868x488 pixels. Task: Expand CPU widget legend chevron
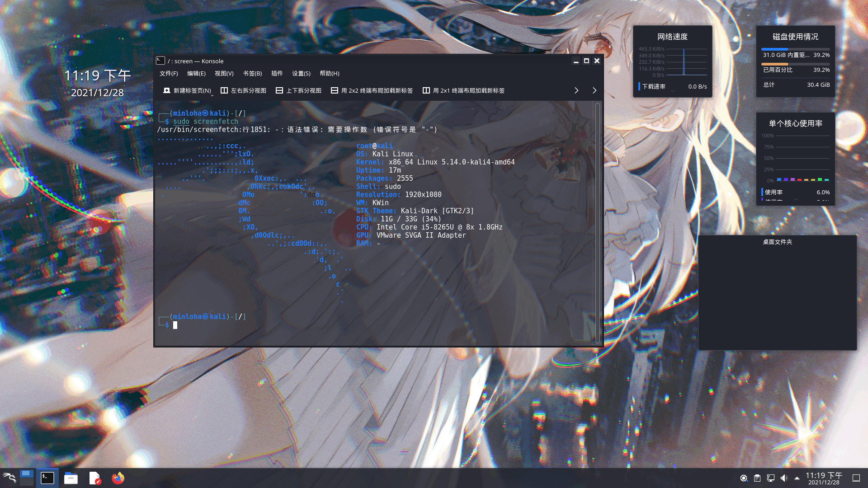(796, 199)
